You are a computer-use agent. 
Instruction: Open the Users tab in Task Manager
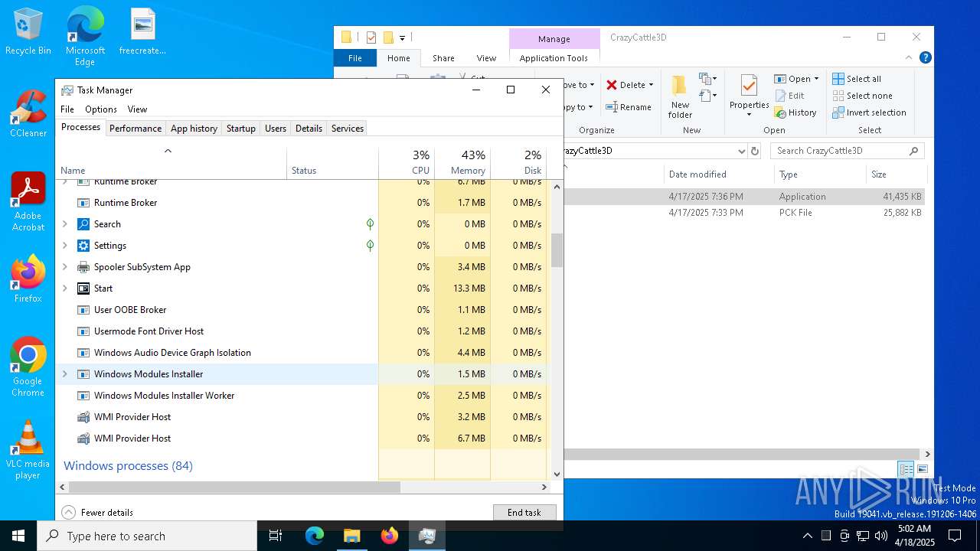coord(276,129)
